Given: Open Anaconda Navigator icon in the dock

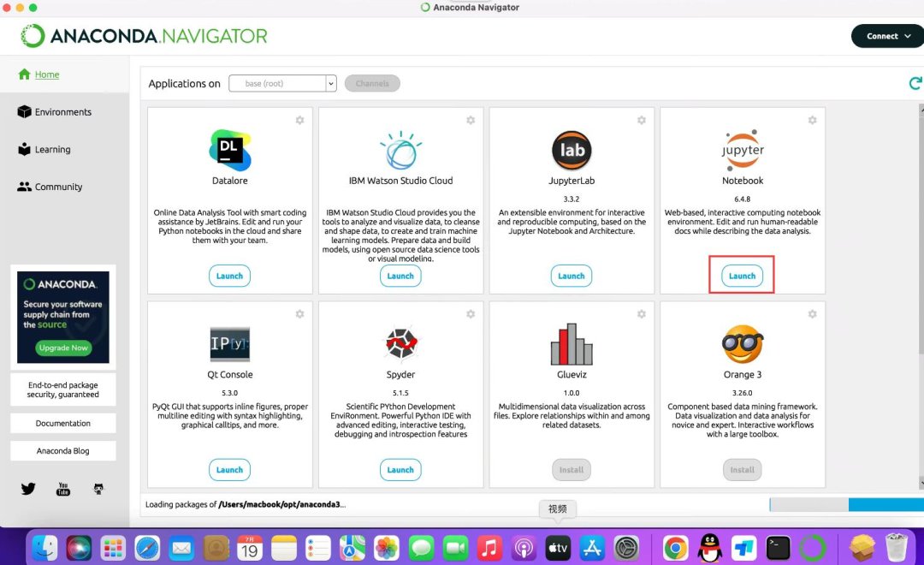Looking at the screenshot, I should click(x=813, y=548).
